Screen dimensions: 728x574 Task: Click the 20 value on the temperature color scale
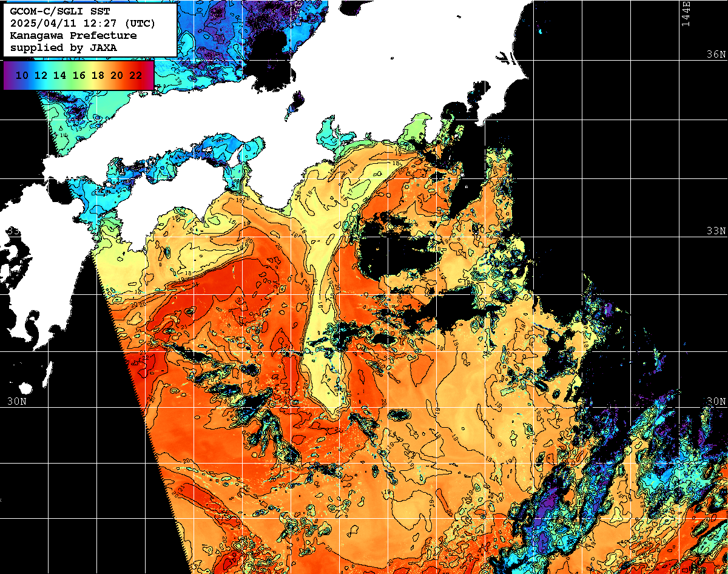click(116, 75)
